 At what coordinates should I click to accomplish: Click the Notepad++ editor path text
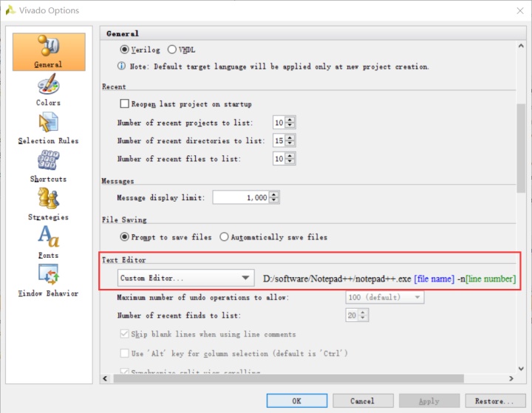click(337, 279)
